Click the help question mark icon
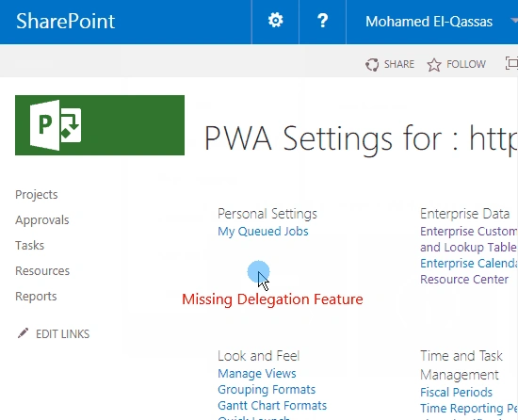Screen dimensions: 518x420 click(x=322, y=21)
